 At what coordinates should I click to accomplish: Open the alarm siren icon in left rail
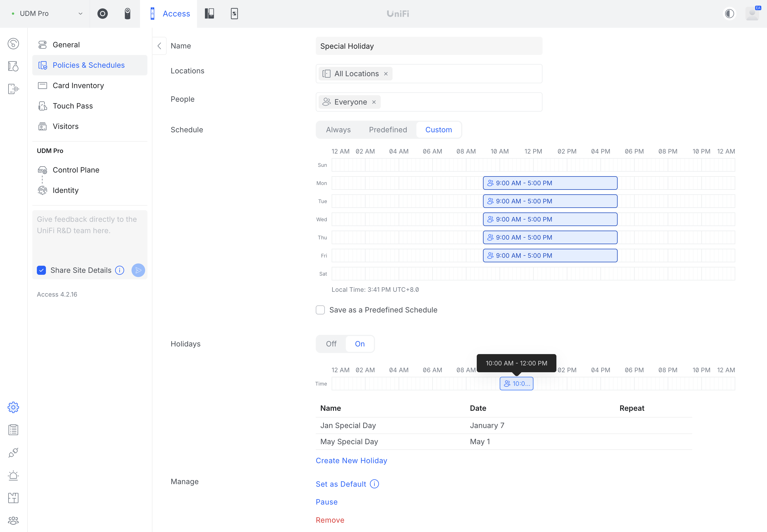coord(13,475)
